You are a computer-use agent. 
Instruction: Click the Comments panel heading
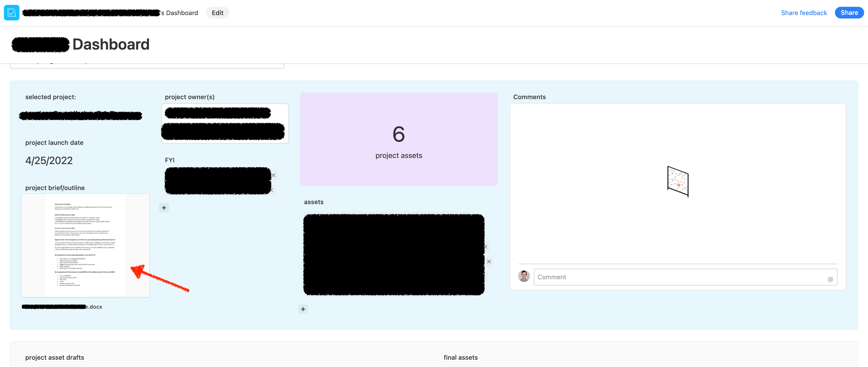coord(529,97)
